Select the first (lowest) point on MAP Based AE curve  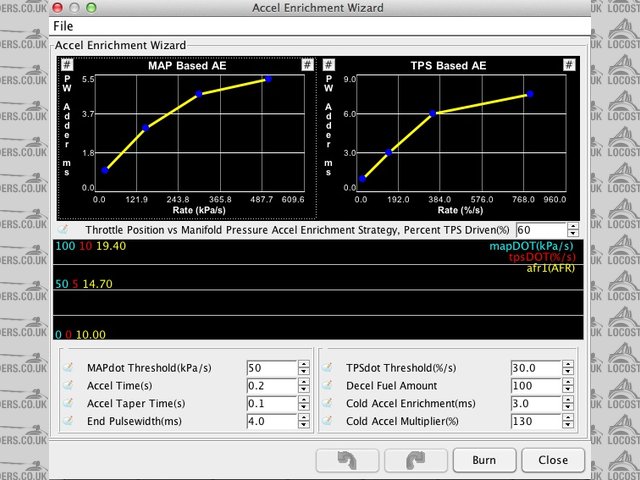click(105, 170)
